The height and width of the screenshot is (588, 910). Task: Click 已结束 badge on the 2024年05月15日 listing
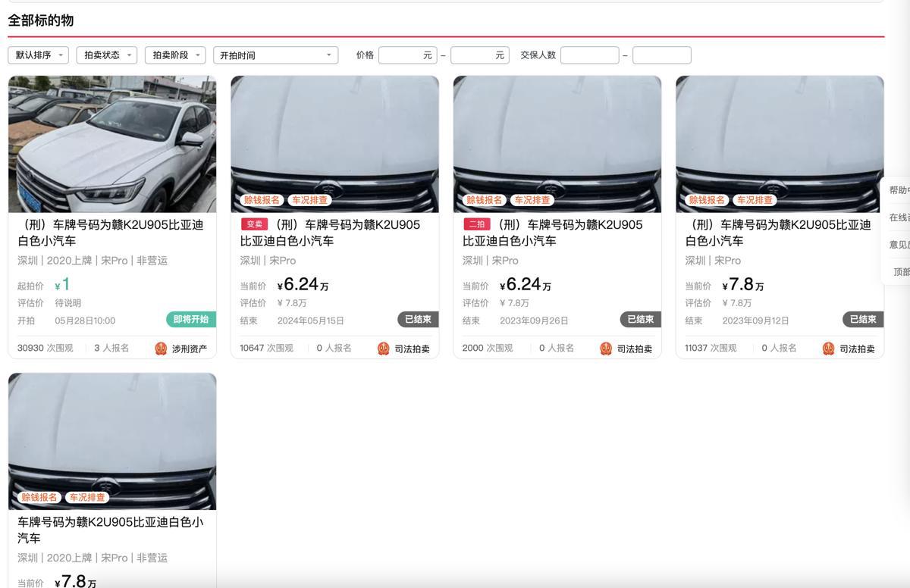click(418, 319)
